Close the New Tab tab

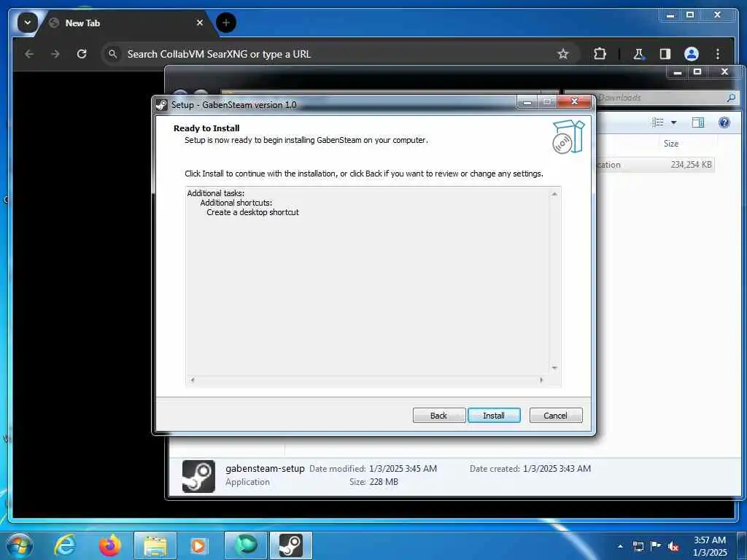(200, 23)
